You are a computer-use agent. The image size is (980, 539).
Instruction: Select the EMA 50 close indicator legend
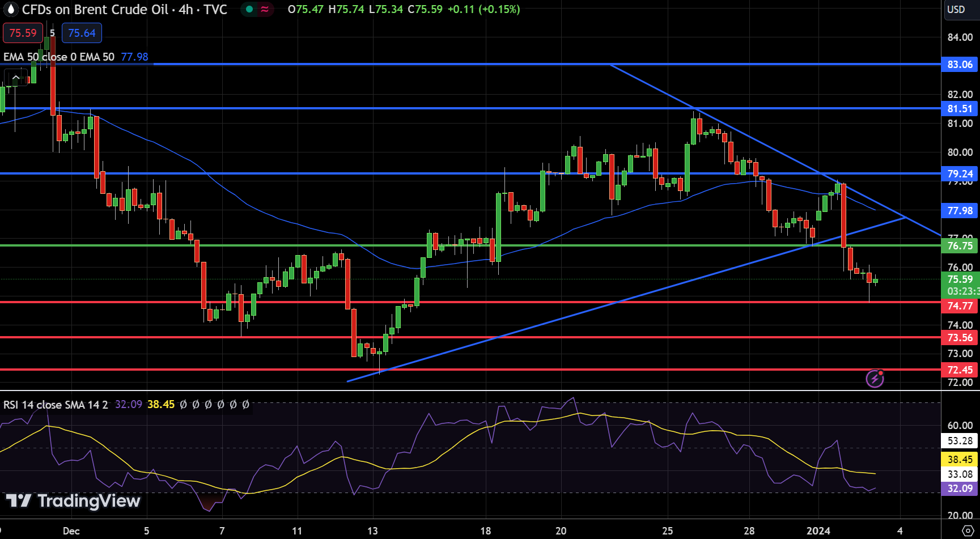coord(58,57)
